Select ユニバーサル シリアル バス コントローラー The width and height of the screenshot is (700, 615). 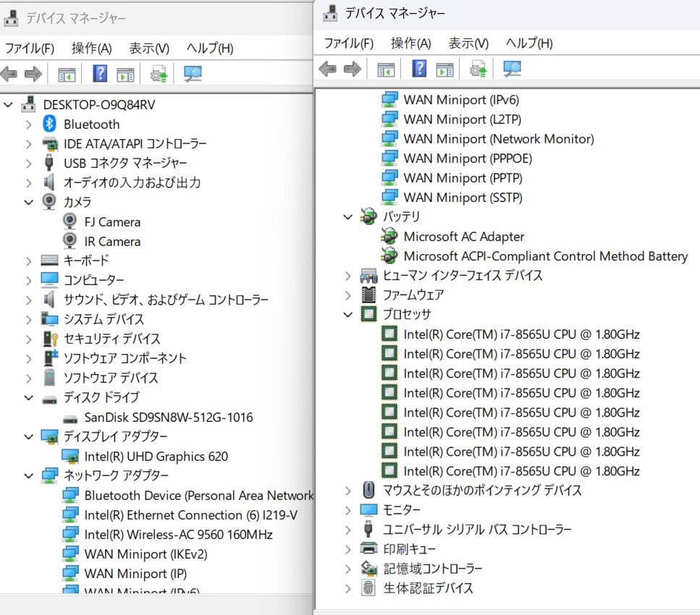pyautogui.click(x=477, y=530)
